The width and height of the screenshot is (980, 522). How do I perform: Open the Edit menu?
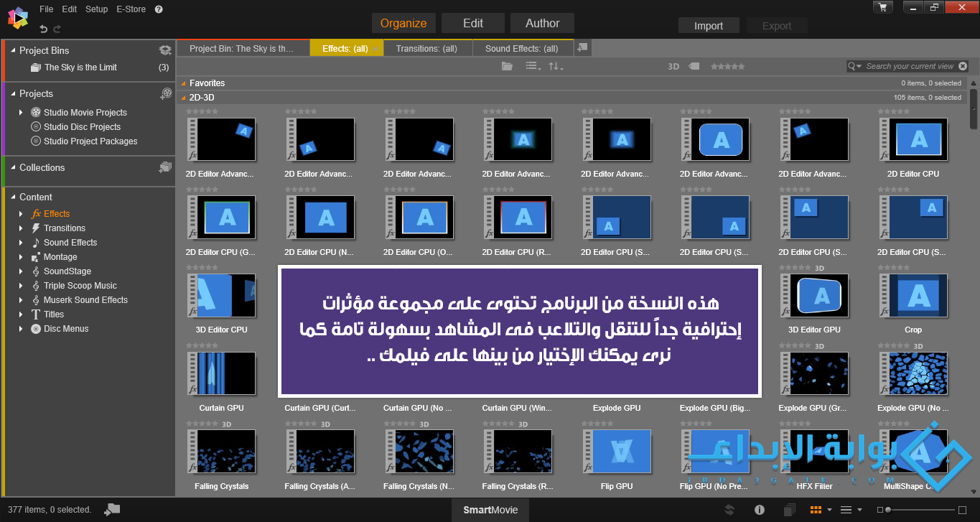click(69, 9)
